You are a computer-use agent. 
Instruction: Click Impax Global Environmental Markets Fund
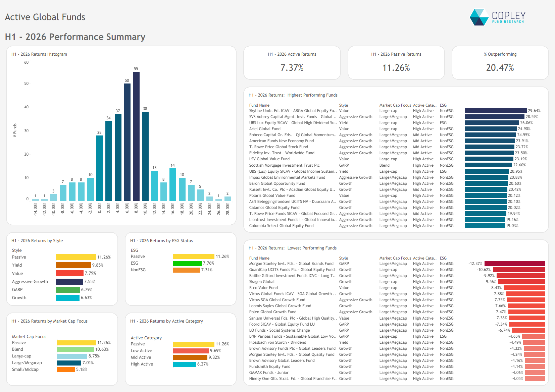pos(287,177)
